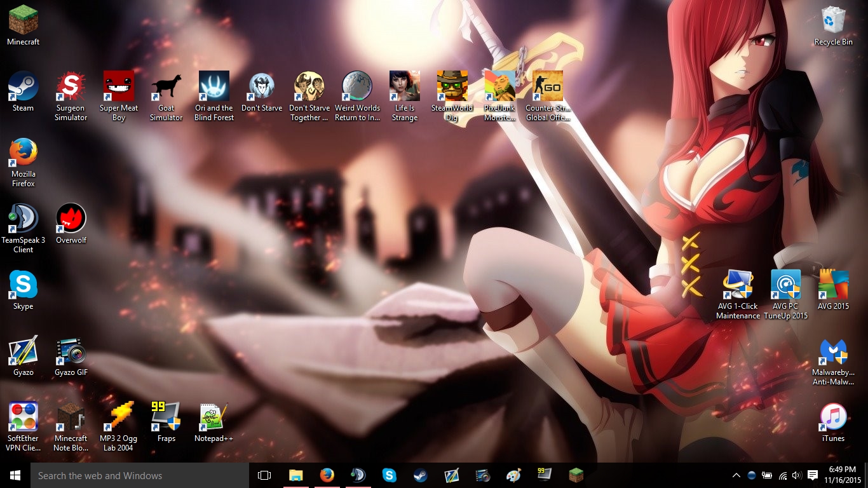This screenshot has height=488, width=868.
Task: Select the Life Is Strange shortcut
Action: [x=405, y=96]
